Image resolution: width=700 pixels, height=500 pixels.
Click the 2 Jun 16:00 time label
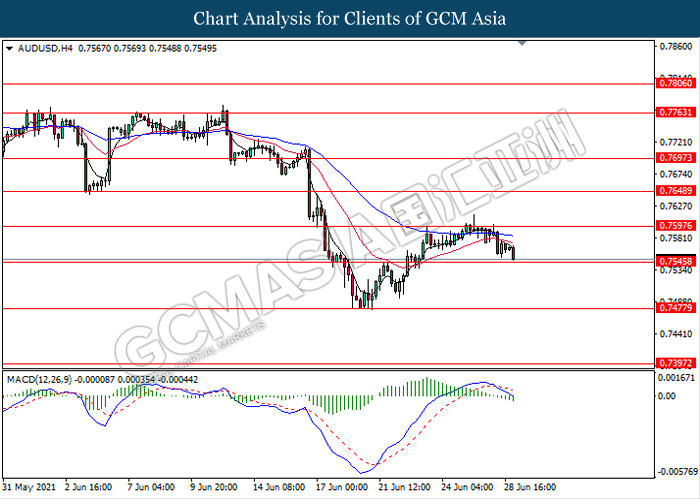point(88,487)
